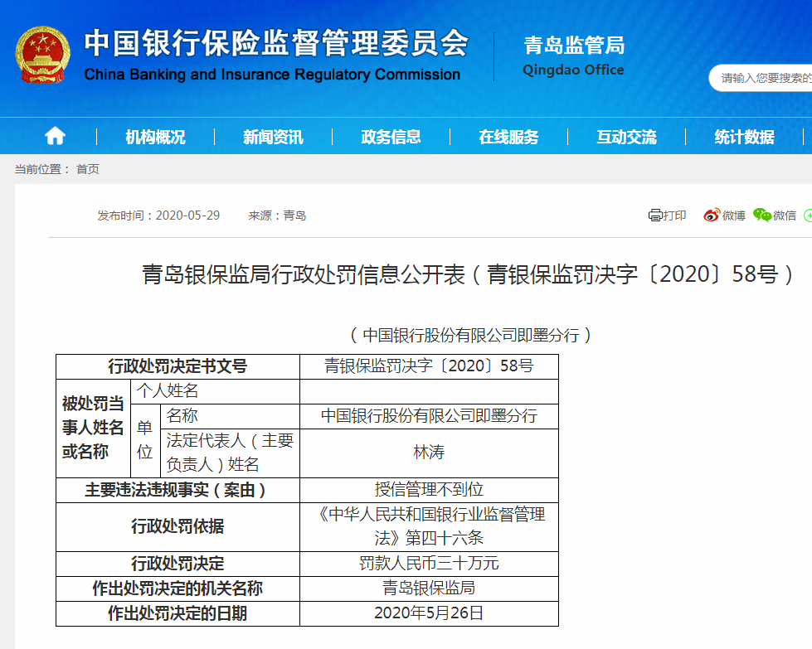Click the 微博 share link
812x649 pixels.
pyautogui.click(x=734, y=216)
